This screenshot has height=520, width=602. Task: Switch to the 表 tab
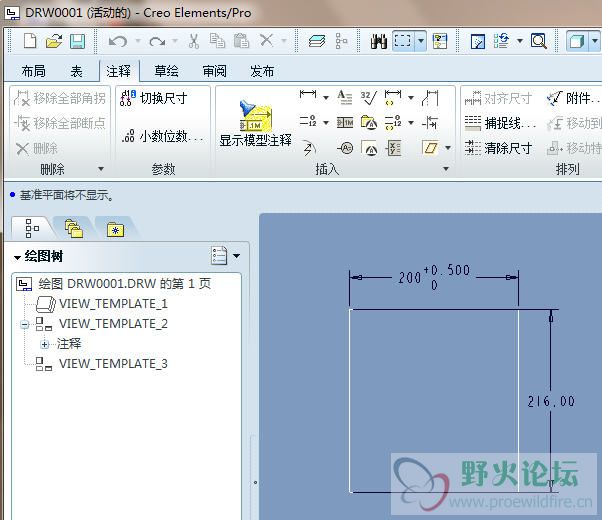76,71
